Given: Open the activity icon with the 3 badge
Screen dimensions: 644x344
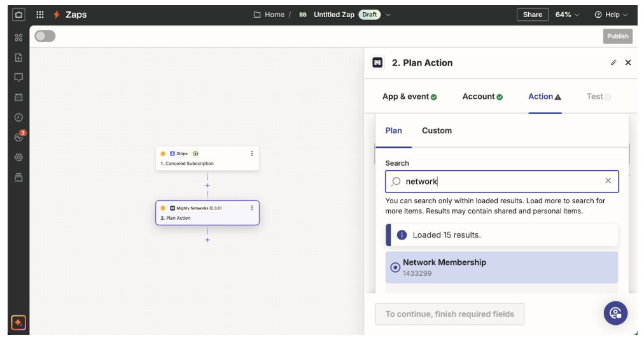Looking at the screenshot, I should click(18, 138).
